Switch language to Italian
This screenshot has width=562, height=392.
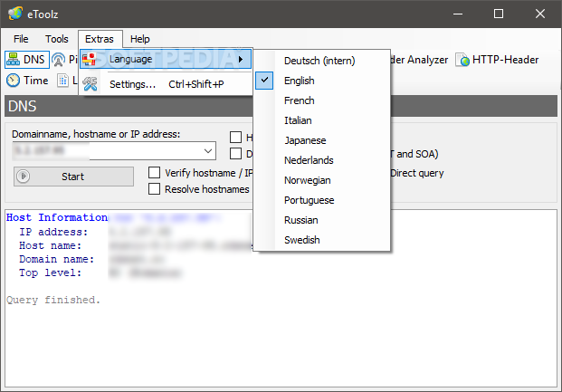pos(321,120)
